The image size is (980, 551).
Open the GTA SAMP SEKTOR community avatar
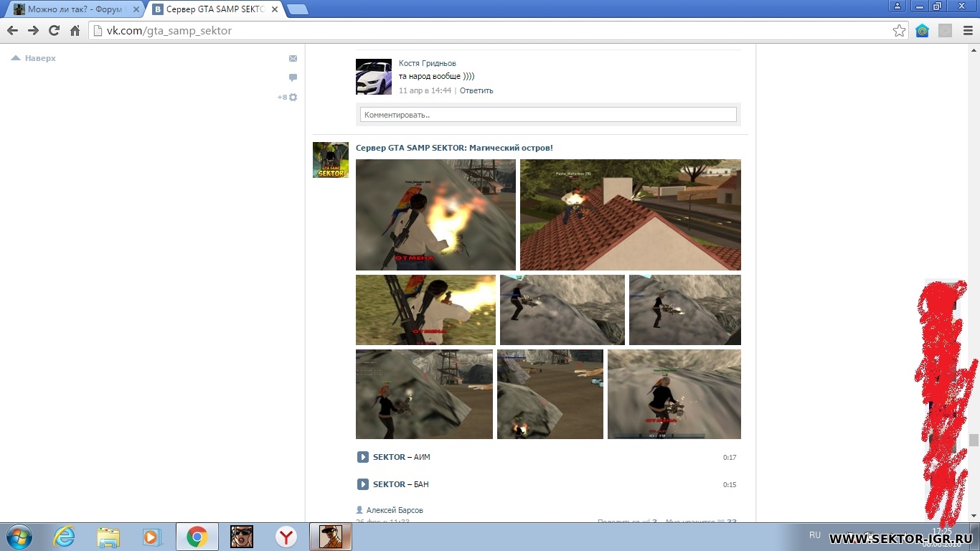click(331, 160)
